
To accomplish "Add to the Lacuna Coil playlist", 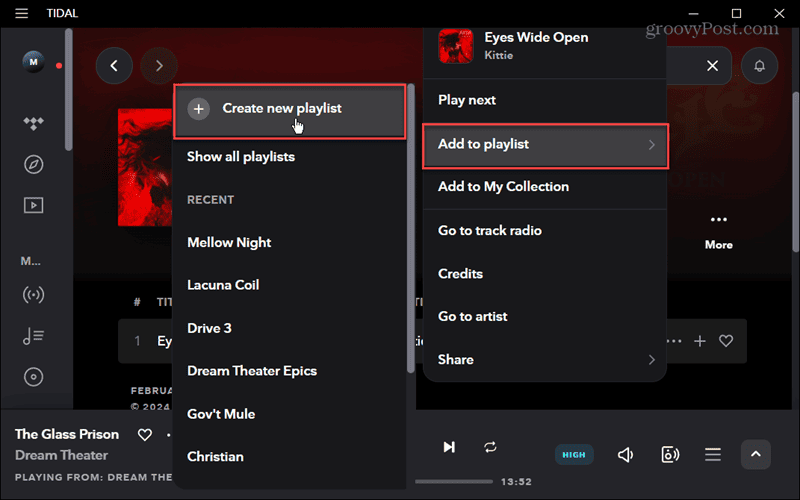I will point(223,285).
